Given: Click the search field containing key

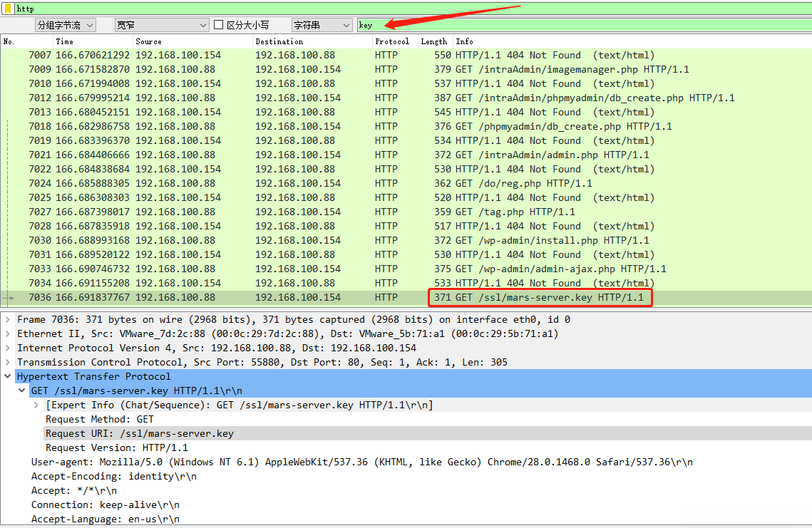Looking at the screenshot, I should pyautogui.click(x=584, y=25).
